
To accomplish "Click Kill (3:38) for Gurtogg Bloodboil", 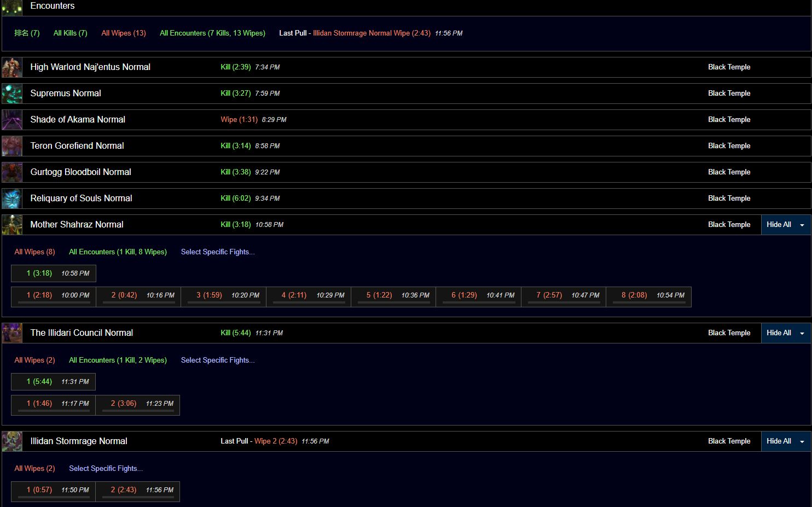I will 236,172.
